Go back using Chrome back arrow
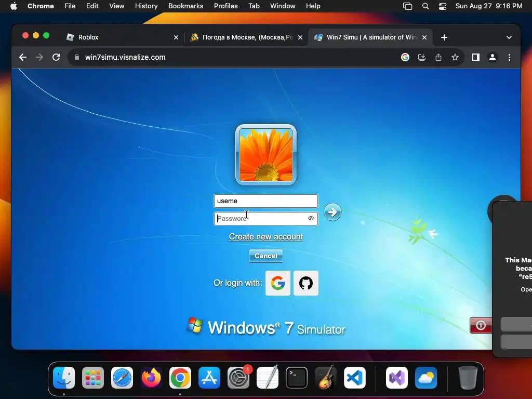This screenshot has width=532, height=399. pyautogui.click(x=23, y=57)
